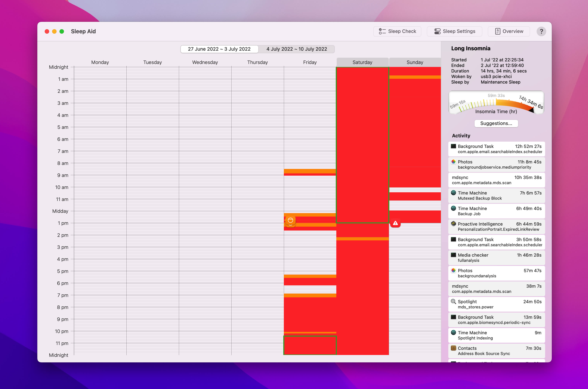Click the terminal icon of the 3h 50m Background Task
Image resolution: width=588 pixels, height=389 pixels.
tap(453, 239)
